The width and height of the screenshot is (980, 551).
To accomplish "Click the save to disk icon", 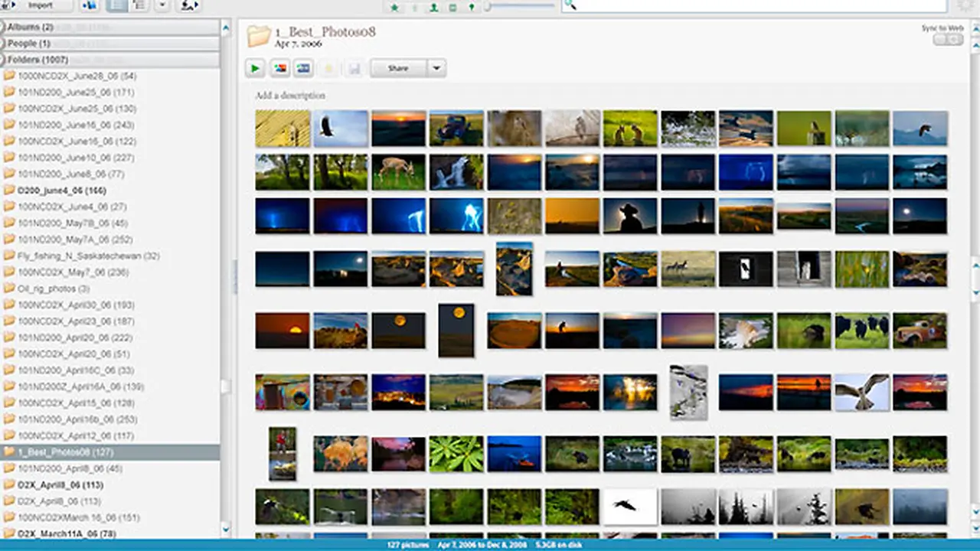I will (353, 68).
